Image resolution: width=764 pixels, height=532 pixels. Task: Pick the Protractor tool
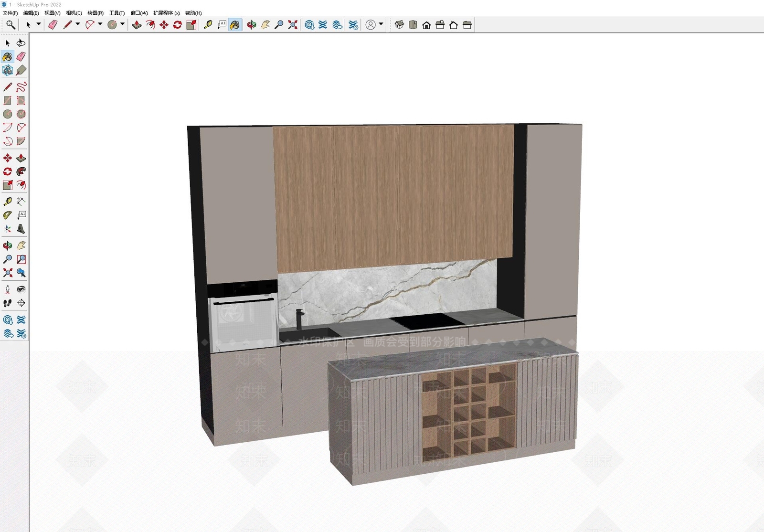8,215
